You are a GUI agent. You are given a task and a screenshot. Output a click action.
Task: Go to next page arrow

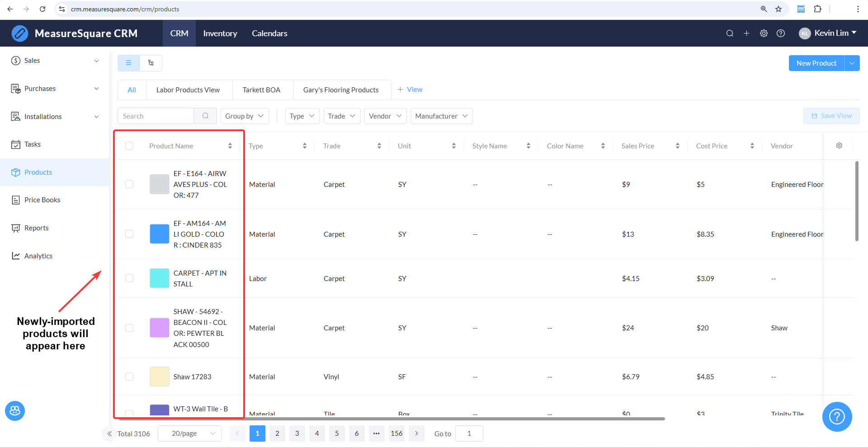point(416,434)
